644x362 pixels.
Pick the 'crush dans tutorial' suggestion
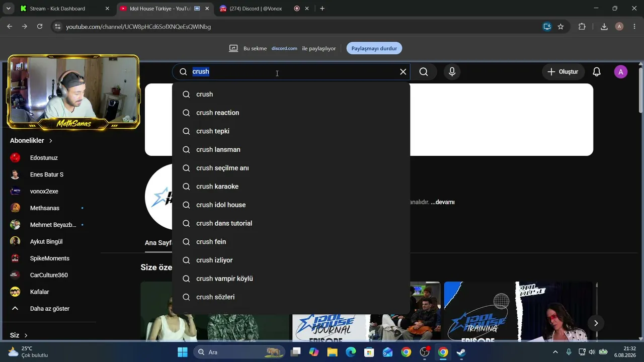click(x=291, y=223)
